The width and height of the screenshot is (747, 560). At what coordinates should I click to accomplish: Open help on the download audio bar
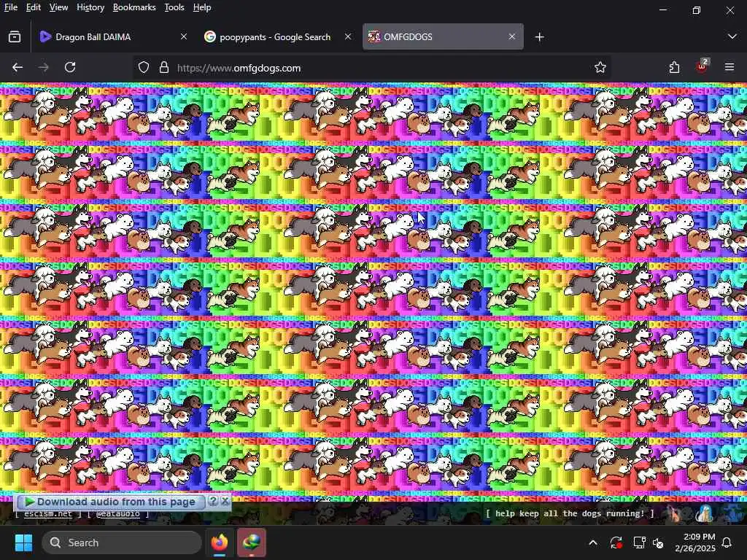[x=213, y=501]
